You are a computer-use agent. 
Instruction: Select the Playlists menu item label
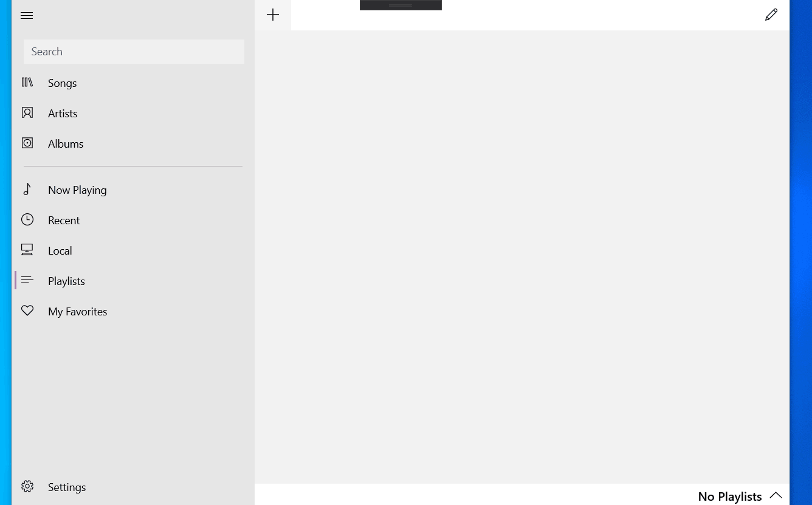click(x=66, y=281)
